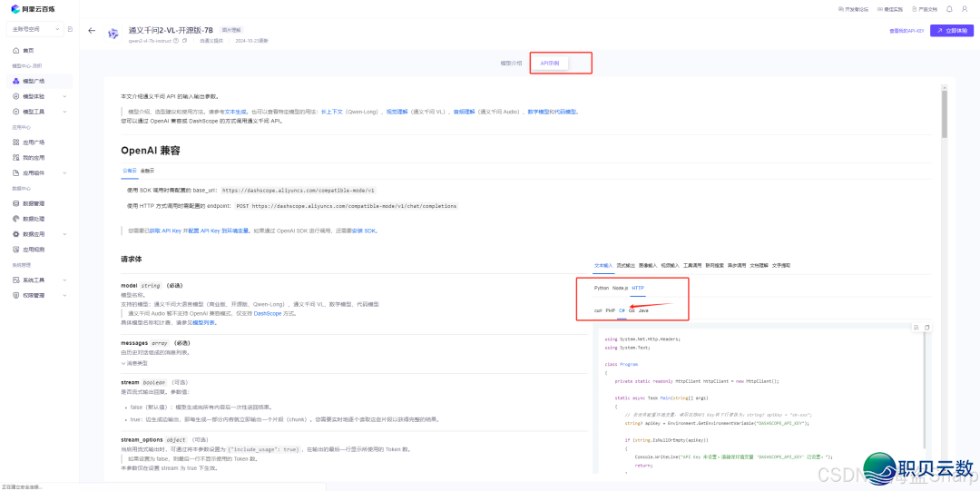Select the 工具调用 example tab
This screenshot has width=980, height=491.
[x=691, y=265]
